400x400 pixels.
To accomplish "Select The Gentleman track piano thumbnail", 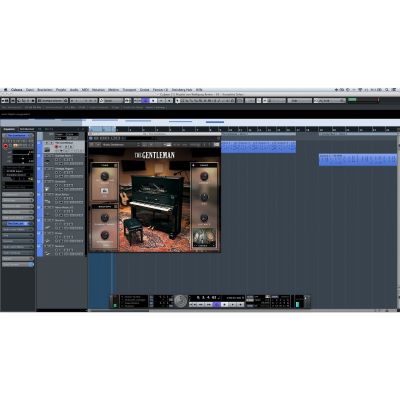I will [47, 149].
